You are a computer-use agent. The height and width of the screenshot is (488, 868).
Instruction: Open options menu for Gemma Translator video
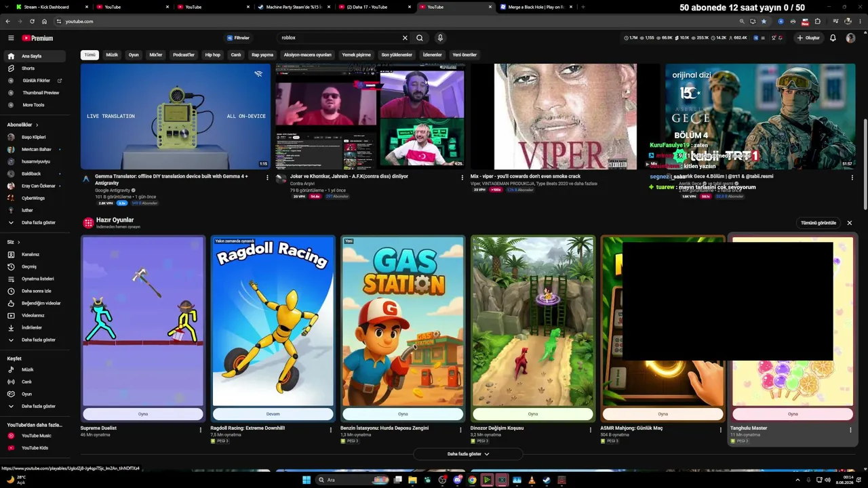point(267,178)
